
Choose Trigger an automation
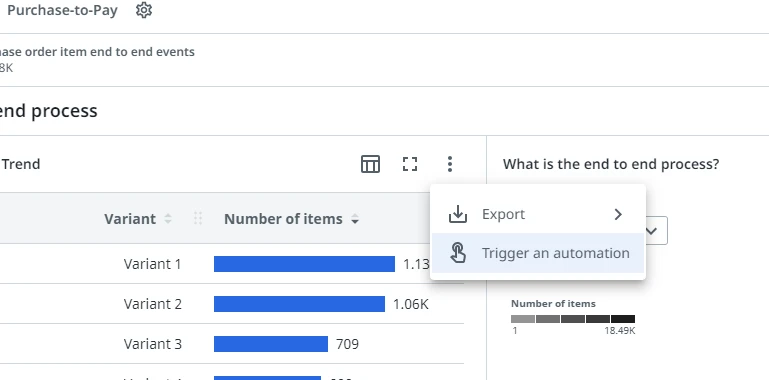coord(538,253)
